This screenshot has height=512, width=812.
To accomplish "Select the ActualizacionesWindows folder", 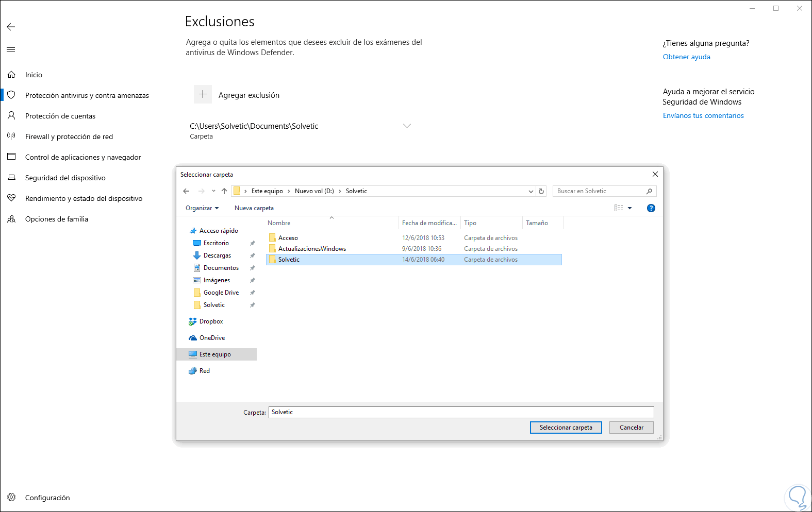I will pos(312,249).
